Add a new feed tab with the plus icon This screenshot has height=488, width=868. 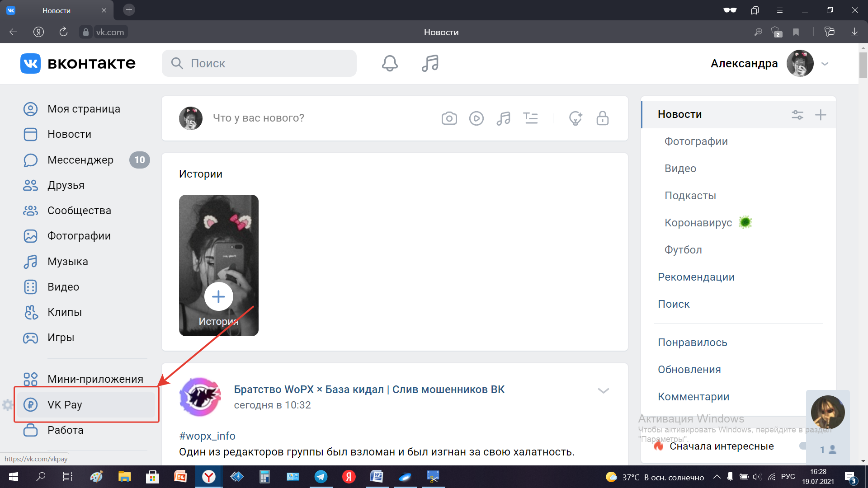(x=821, y=115)
